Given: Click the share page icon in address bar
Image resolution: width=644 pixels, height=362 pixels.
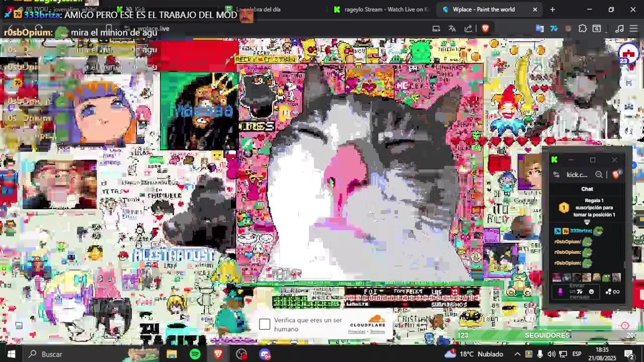Looking at the screenshot, I should [x=468, y=29].
